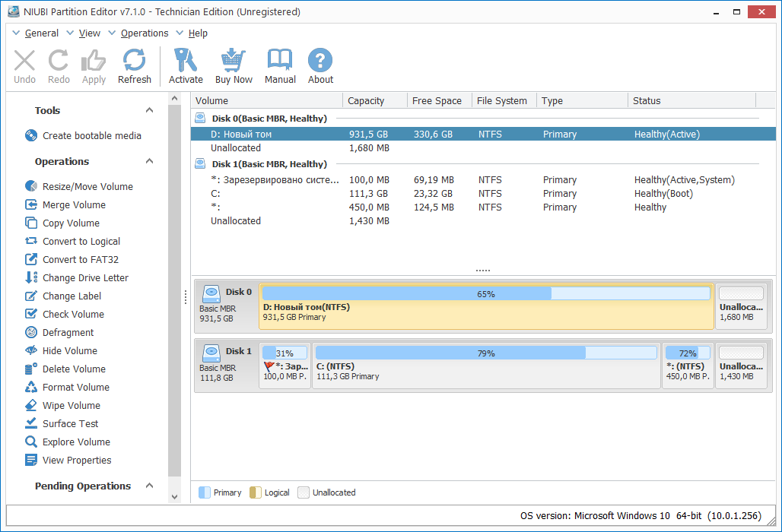This screenshot has height=532, width=782.
Task: Collapse the Tools section
Action: point(149,109)
